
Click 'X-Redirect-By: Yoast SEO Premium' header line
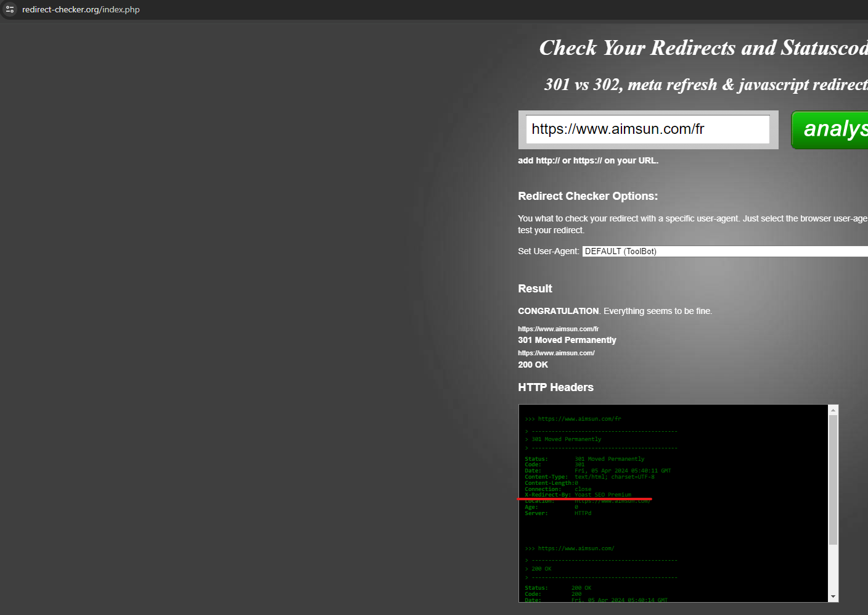pyautogui.click(x=578, y=495)
